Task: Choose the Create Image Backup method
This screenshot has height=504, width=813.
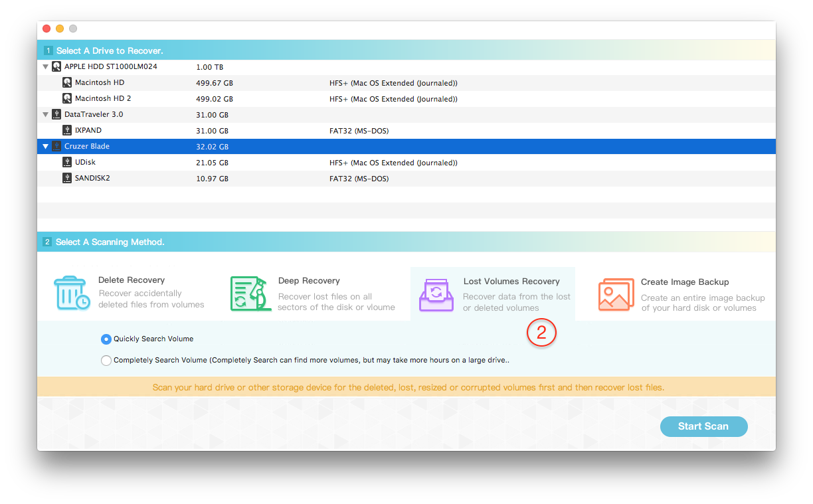Action: (x=681, y=294)
